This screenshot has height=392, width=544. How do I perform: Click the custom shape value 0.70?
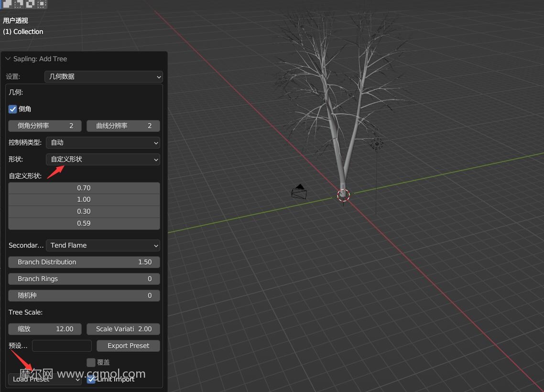coord(84,188)
